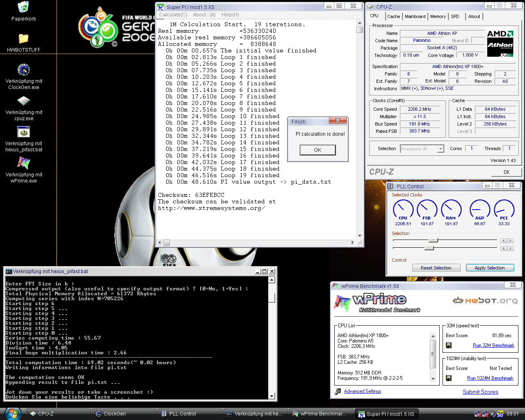This screenshot has height=420, width=525.
Task: Click the hwbot.org logo in wPrime
Action: [x=485, y=301]
